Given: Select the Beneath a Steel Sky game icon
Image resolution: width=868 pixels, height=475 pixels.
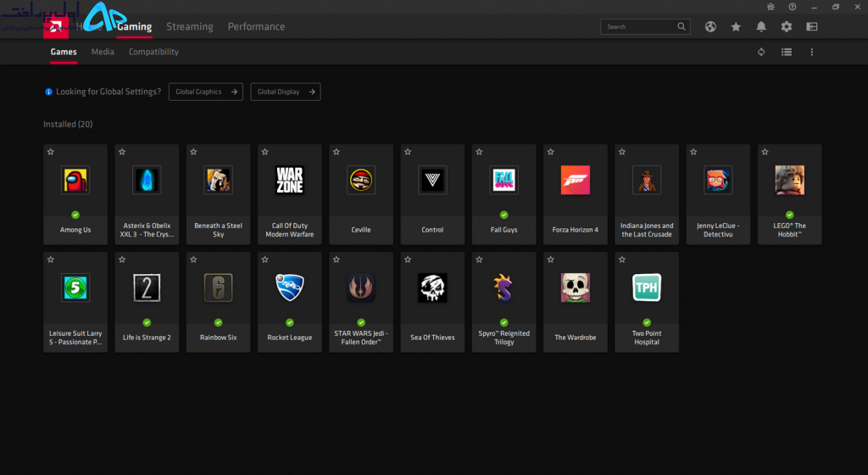Looking at the screenshot, I should (218, 180).
